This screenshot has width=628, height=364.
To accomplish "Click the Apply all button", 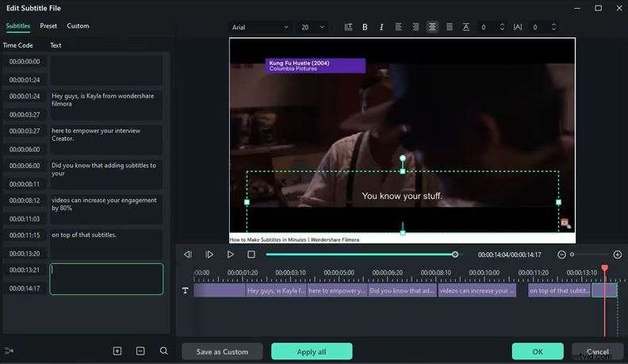I will [x=312, y=351].
